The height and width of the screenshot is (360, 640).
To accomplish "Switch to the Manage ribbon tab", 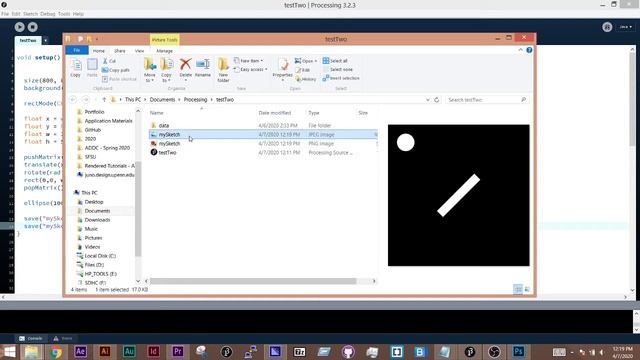I will pos(164,51).
